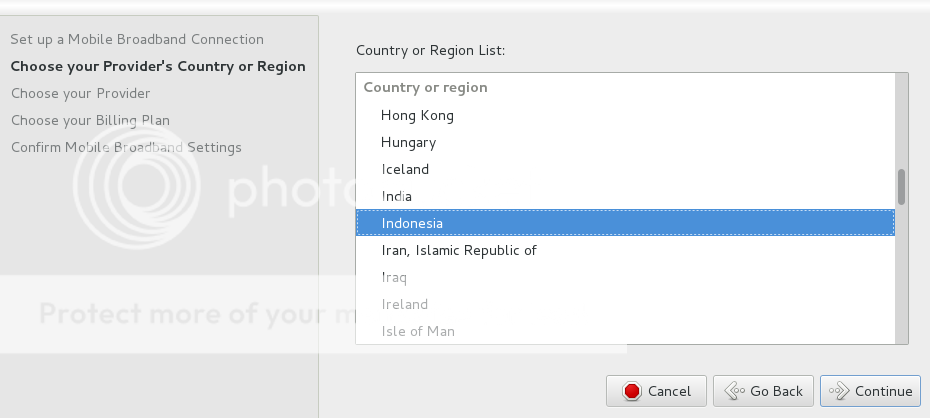930x418 pixels.
Task: Open Confirm Mobile Broadband Settings step
Action: (126, 147)
